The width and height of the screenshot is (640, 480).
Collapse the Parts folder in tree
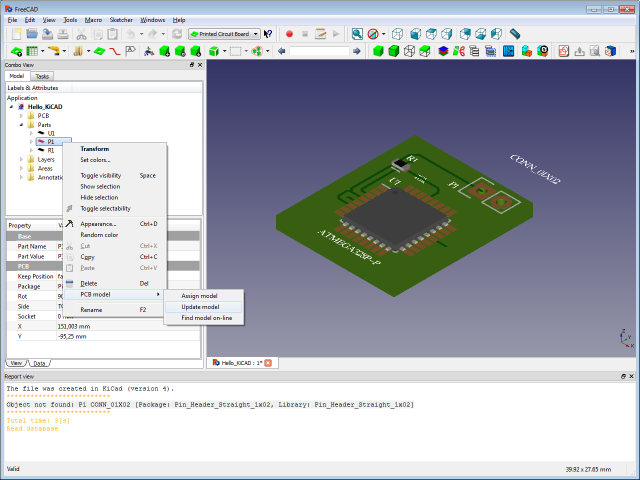(21, 125)
